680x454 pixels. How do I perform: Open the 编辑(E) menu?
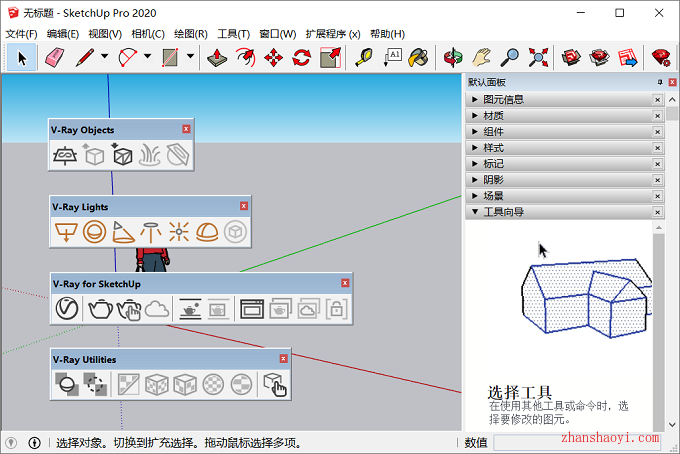pos(63,34)
